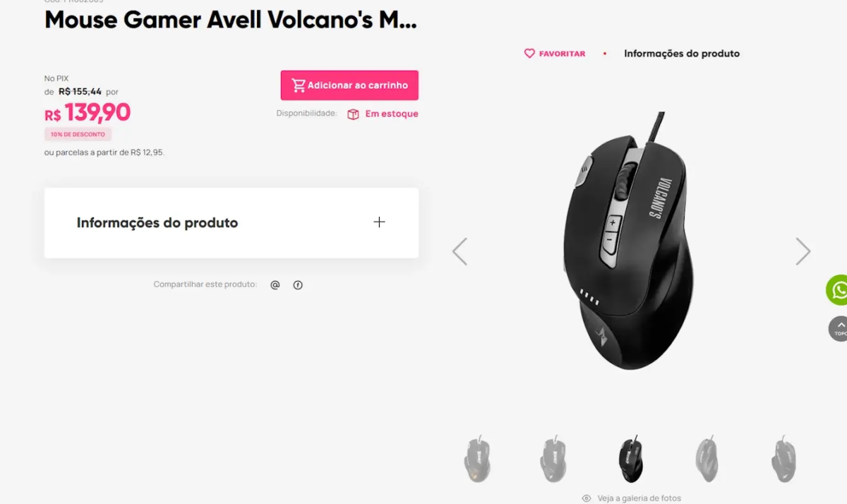This screenshot has height=504, width=847.
Task: Click the shopping cart icon in button
Action: point(299,85)
